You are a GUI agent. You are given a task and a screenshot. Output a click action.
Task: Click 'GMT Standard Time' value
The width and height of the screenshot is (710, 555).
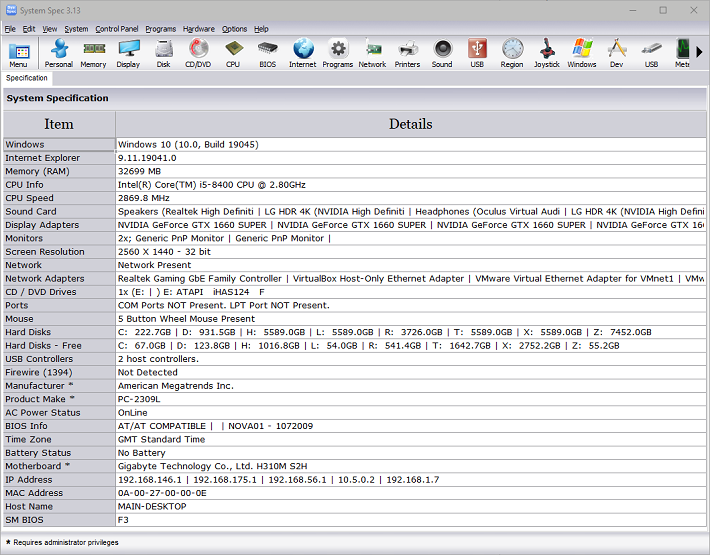click(161, 439)
